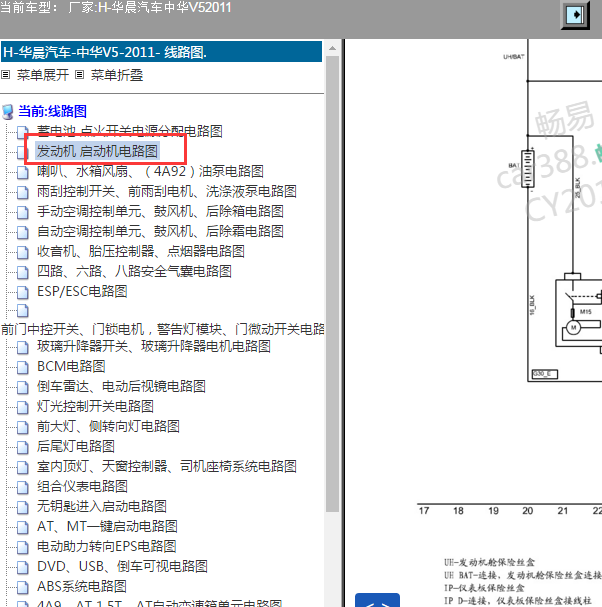Click document icon beside ABS系统电路图
The width and height of the screenshot is (602, 607).
pyautogui.click(x=22, y=588)
